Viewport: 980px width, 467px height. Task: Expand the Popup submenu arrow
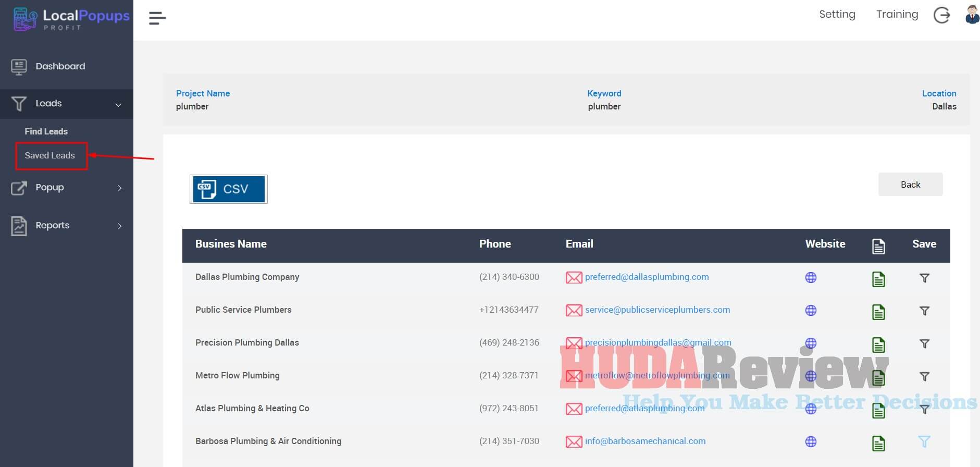click(120, 188)
